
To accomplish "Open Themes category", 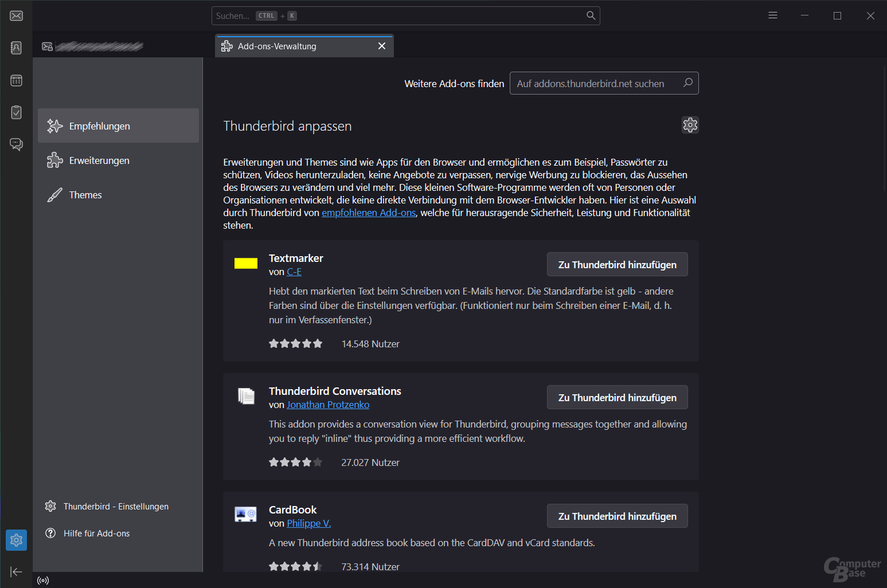I will coord(118,195).
